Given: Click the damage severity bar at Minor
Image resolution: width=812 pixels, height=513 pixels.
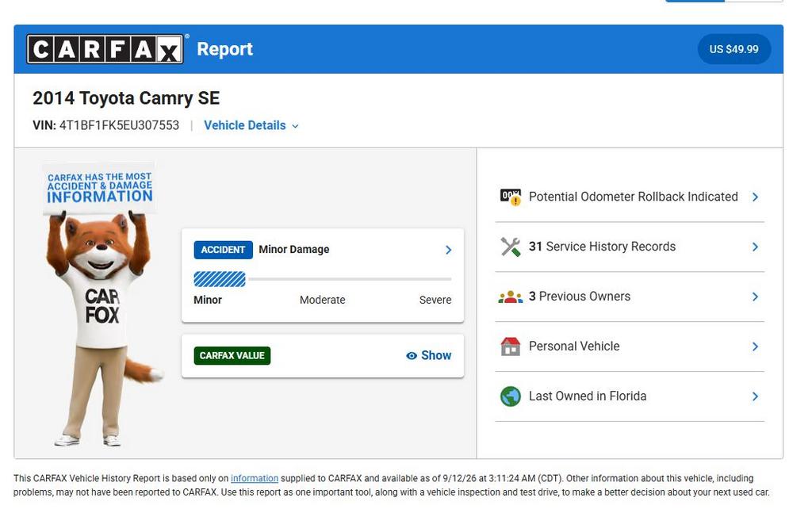Looking at the screenshot, I should tap(220, 279).
